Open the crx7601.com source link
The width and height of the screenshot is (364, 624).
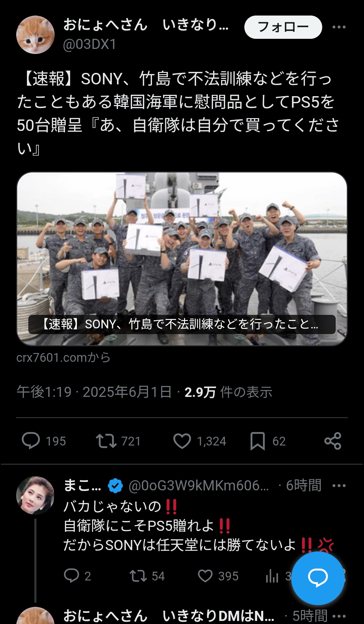pyautogui.click(x=63, y=357)
